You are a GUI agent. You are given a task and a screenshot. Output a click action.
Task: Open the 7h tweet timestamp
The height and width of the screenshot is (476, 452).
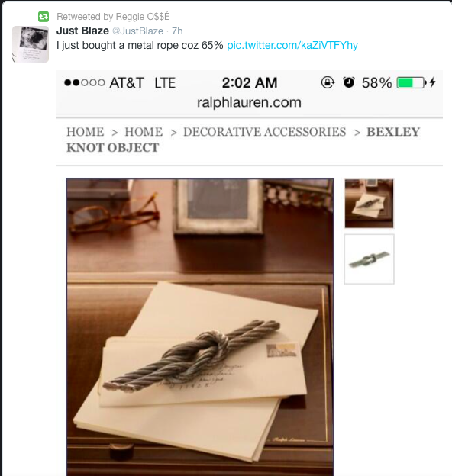(x=177, y=31)
